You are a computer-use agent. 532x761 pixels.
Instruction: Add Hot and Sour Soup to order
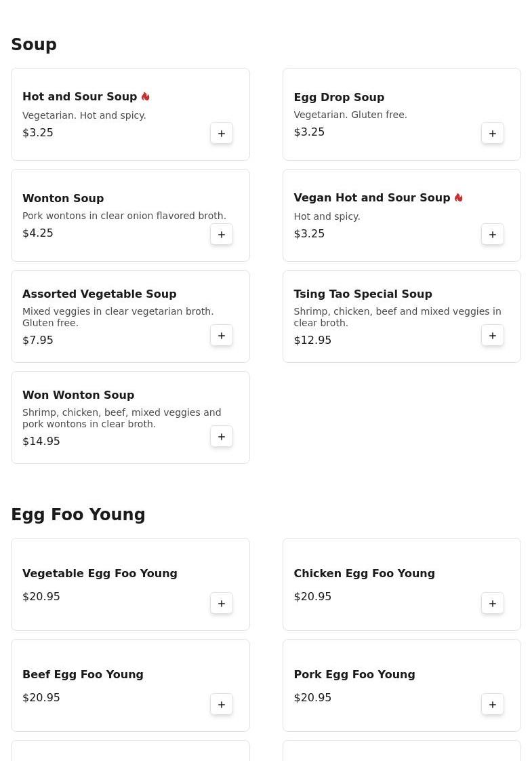pos(222,134)
